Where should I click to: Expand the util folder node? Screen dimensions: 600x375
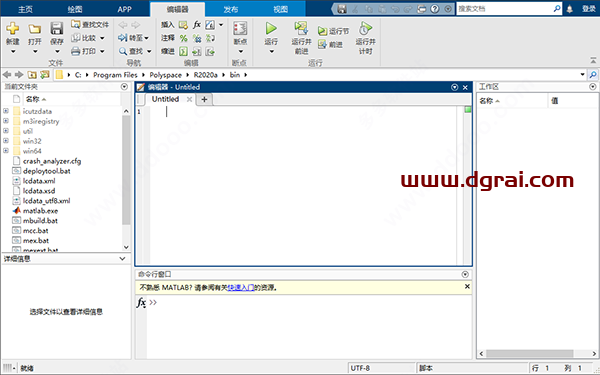click(x=6, y=131)
